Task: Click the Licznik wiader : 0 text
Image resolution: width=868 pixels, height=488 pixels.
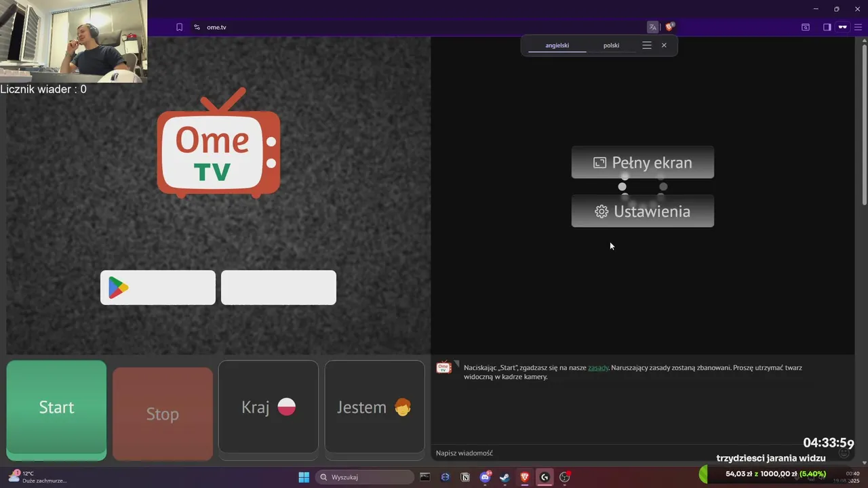Action: 43,89
